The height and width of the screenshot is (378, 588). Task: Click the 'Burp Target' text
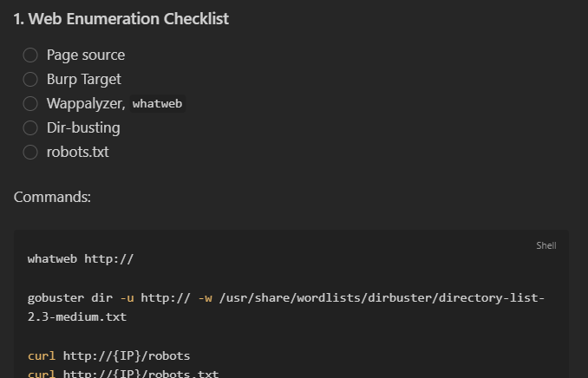[84, 80]
